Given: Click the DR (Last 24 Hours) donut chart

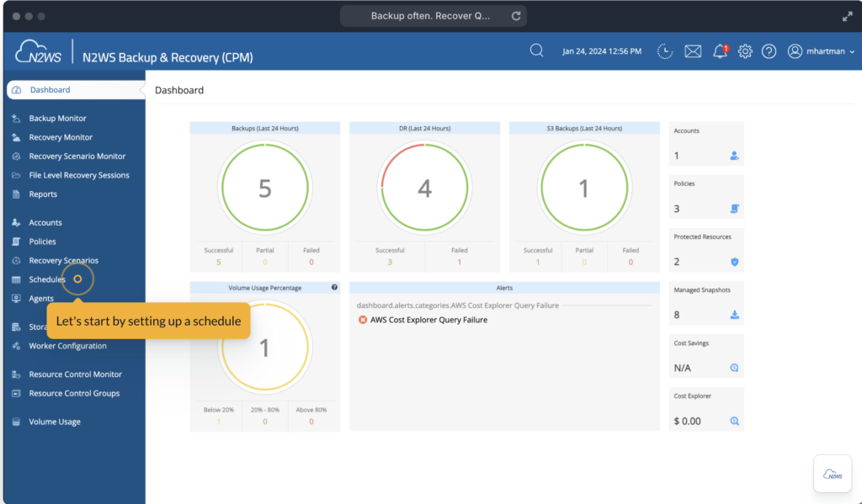Looking at the screenshot, I should tap(424, 188).
